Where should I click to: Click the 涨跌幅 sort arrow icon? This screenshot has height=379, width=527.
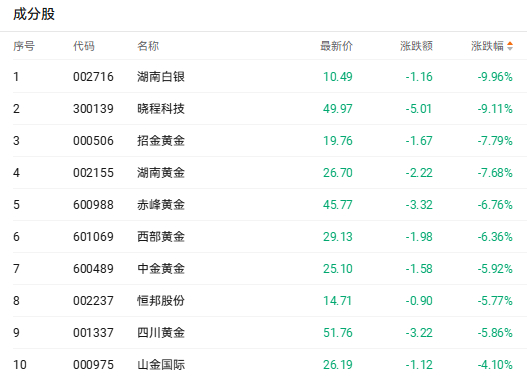pyautogui.click(x=510, y=46)
